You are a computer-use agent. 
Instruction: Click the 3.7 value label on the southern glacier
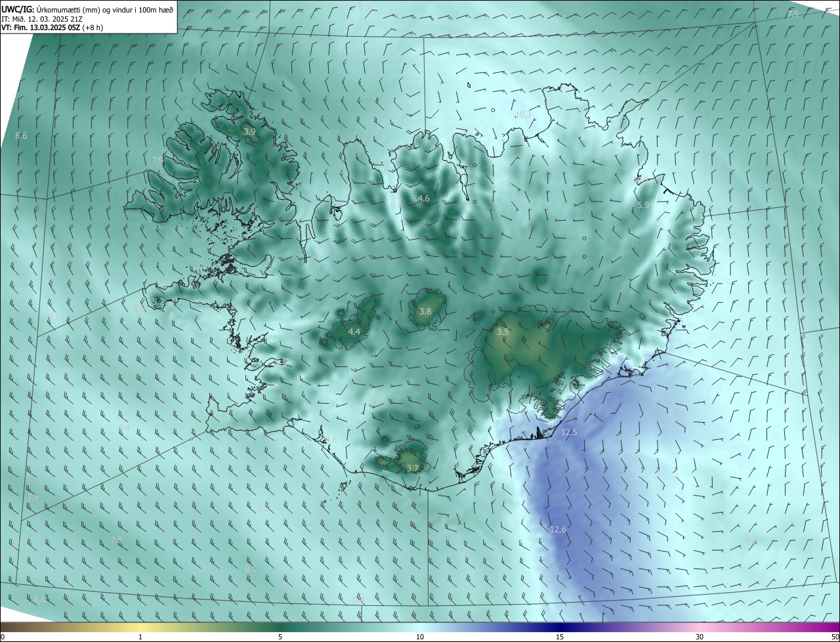412,468
